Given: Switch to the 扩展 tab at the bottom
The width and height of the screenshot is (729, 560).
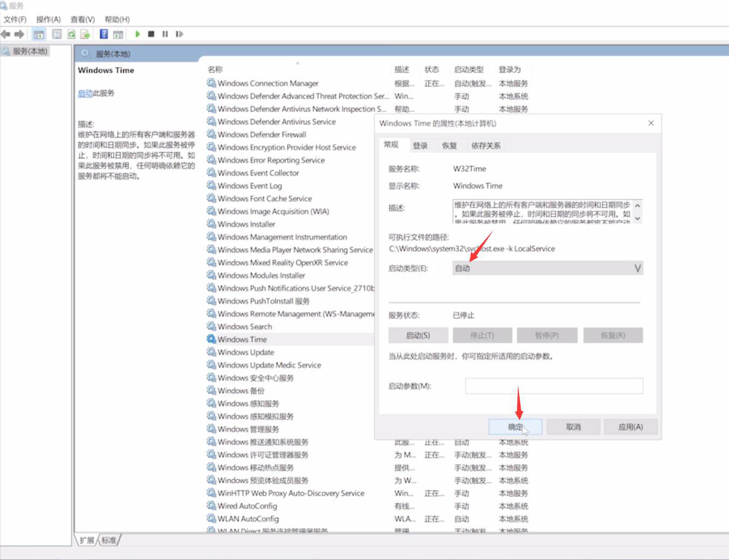Looking at the screenshot, I should (87, 540).
